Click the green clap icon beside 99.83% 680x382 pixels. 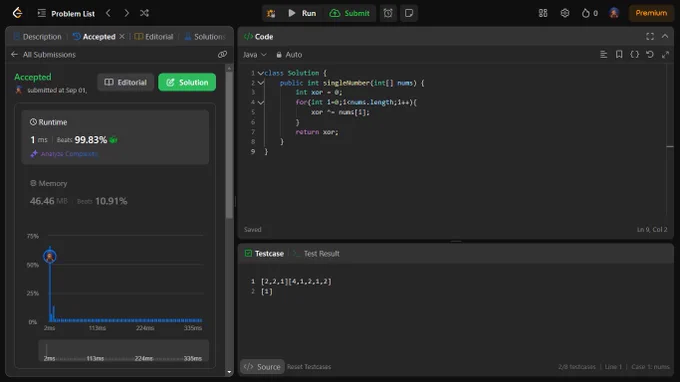pyautogui.click(x=114, y=140)
